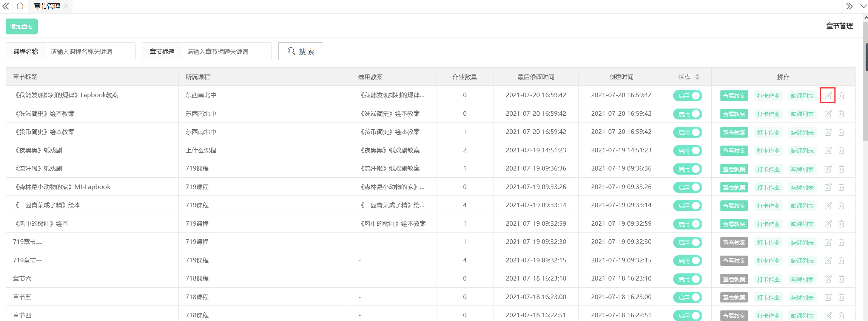Screen dimensions: 868x321
Task: Click the 最后修改时间 column header
Action: (536, 77)
